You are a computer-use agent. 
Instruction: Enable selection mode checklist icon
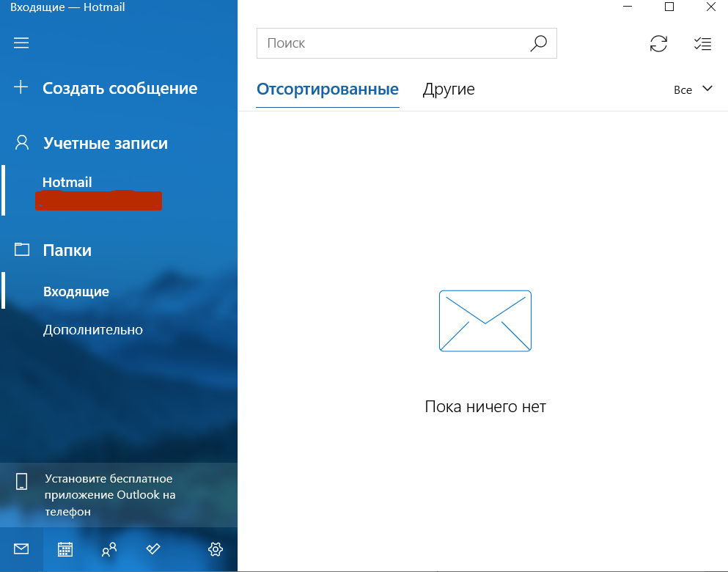pyautogui.click(x=702, y=44)
